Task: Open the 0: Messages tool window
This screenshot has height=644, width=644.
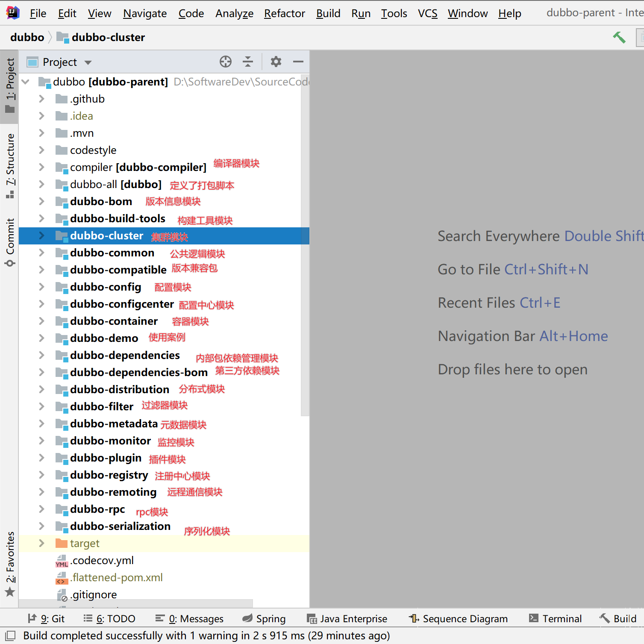Action: pos(189,618)
